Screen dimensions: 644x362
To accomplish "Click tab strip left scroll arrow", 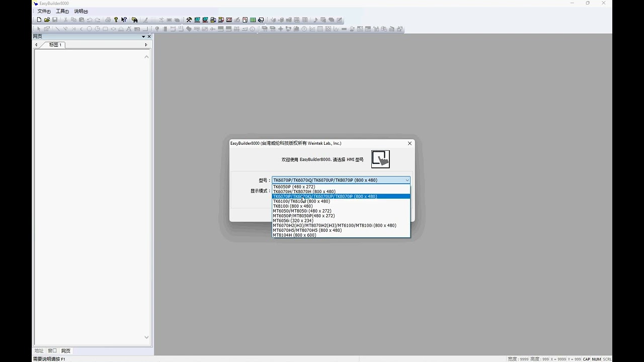I will click(x=36, y=45).
